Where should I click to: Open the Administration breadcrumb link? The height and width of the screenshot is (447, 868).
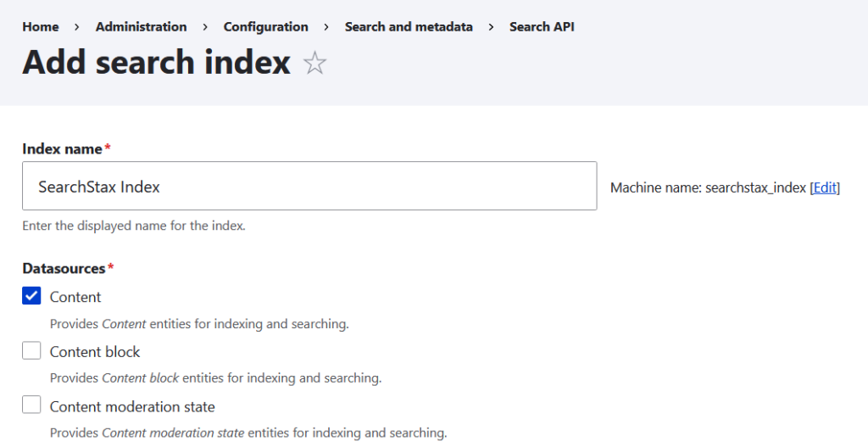click(141, 27)
